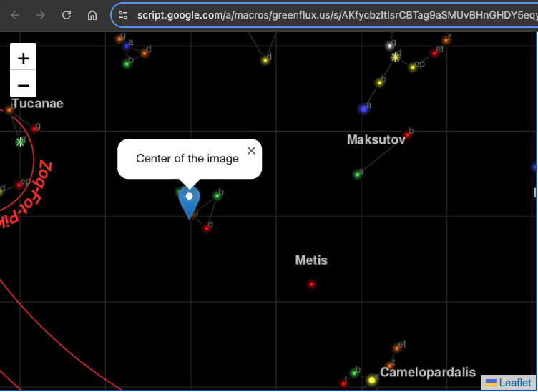Image resolution: width=538 pixels, height=392 pixels.
Task: Go forward in browser history
Action: pyautogui.click(x=41, y=15)
